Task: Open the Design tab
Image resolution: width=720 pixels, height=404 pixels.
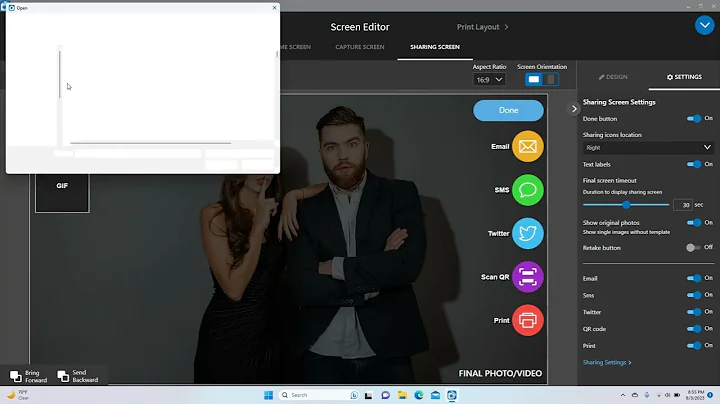Action: pyautogui.click(x=613, y=77)
